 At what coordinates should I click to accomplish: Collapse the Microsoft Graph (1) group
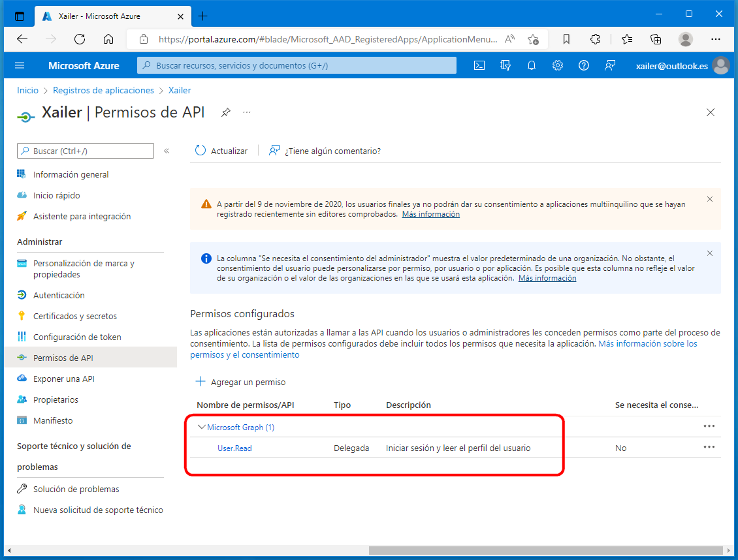pyautogui.click(x=201, y=427)
